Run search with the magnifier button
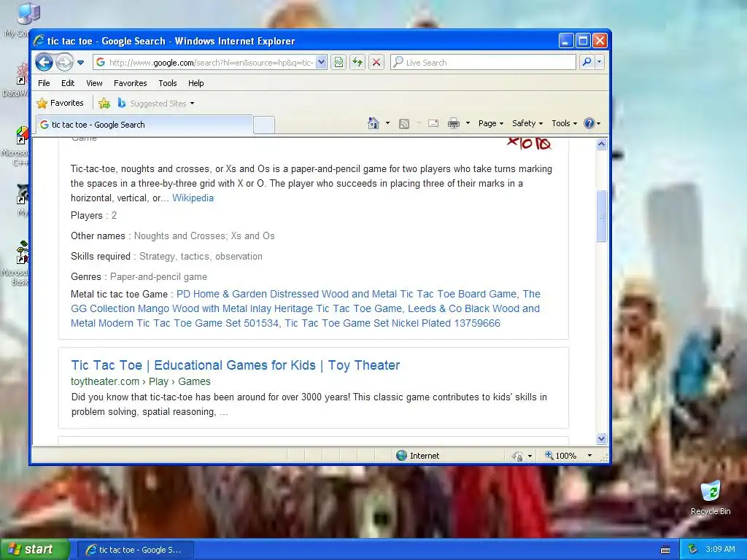 pyautogui.click(x=587, y=62)
